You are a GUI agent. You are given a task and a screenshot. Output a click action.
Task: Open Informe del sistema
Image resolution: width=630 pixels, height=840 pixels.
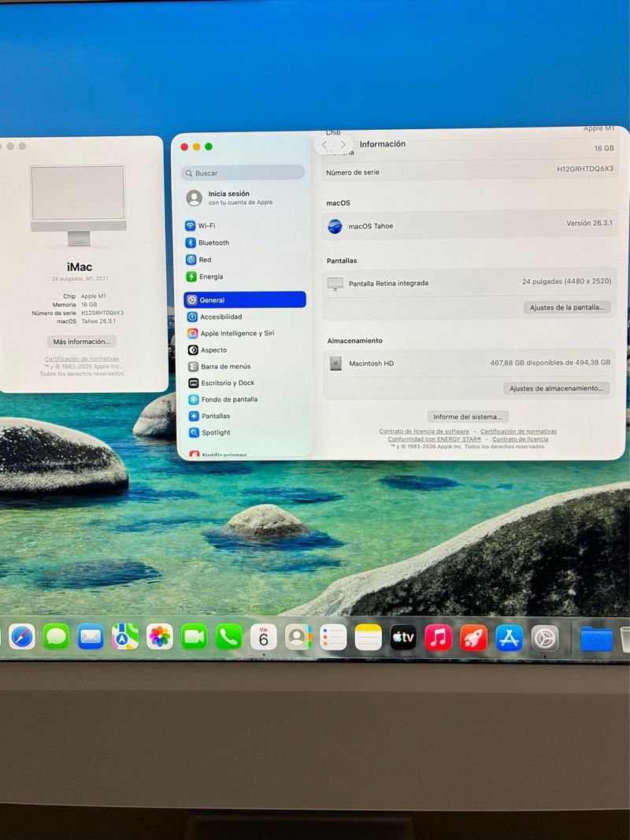pos(468,416)
